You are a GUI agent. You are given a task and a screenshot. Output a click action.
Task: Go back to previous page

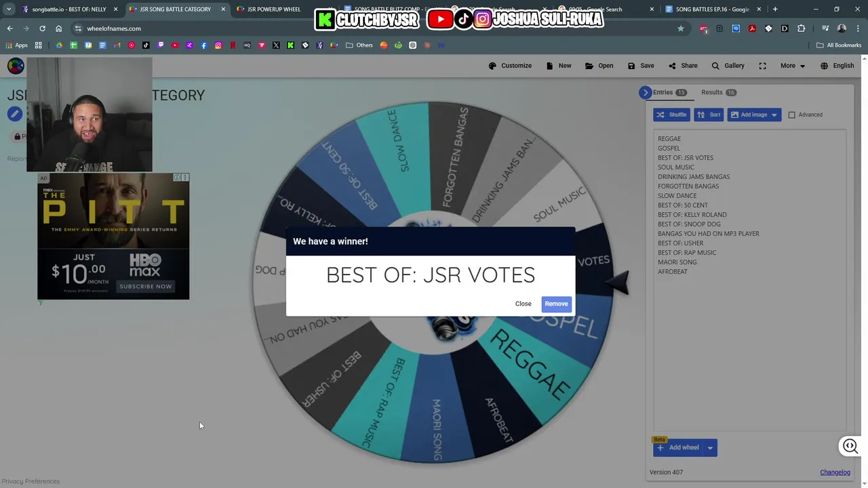coord(10,28)
